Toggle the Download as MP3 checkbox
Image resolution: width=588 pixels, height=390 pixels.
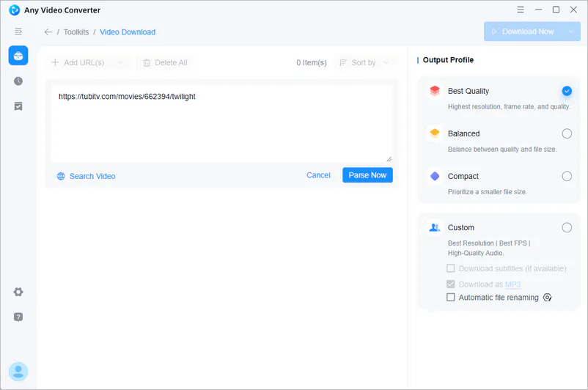pos(451,284)
